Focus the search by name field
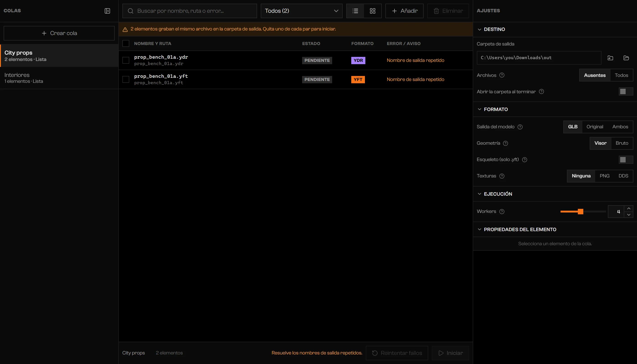 coord(190,11)
